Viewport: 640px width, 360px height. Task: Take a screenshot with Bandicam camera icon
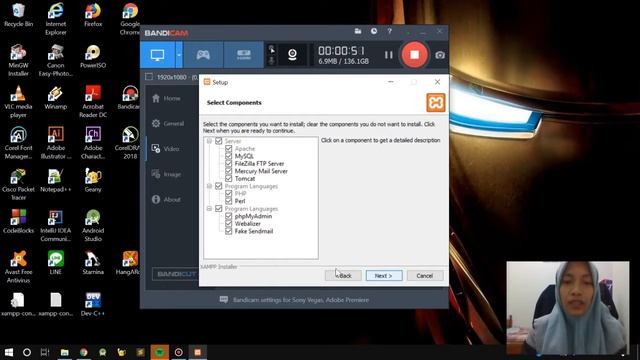440,55
